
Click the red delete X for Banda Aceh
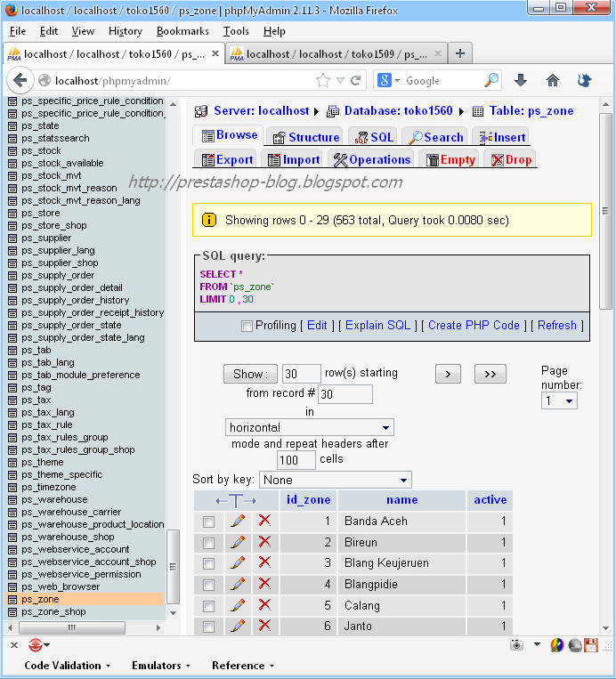264,520
